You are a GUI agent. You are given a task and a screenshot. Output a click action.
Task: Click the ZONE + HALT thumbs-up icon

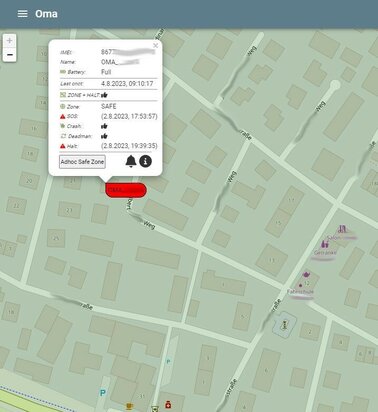(104, 95)
